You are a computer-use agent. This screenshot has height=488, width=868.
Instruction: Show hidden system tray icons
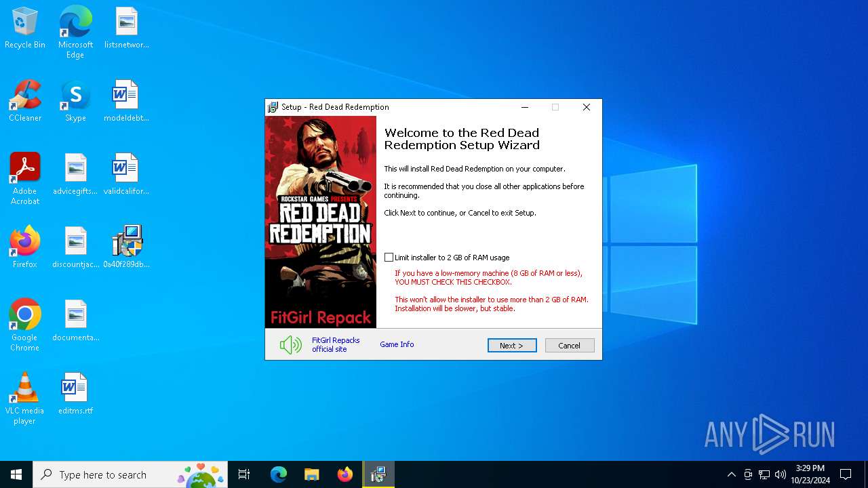(x=731, y=474)
